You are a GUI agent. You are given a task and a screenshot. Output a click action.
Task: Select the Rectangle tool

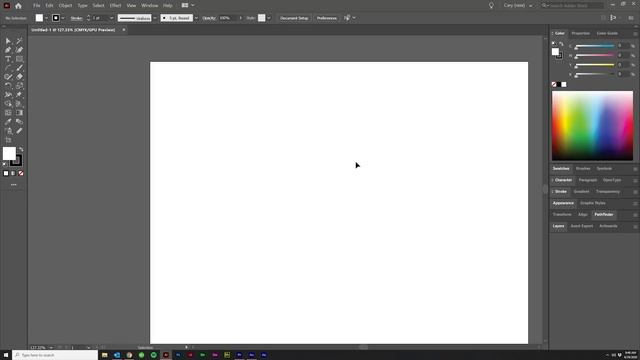(19, 59)
